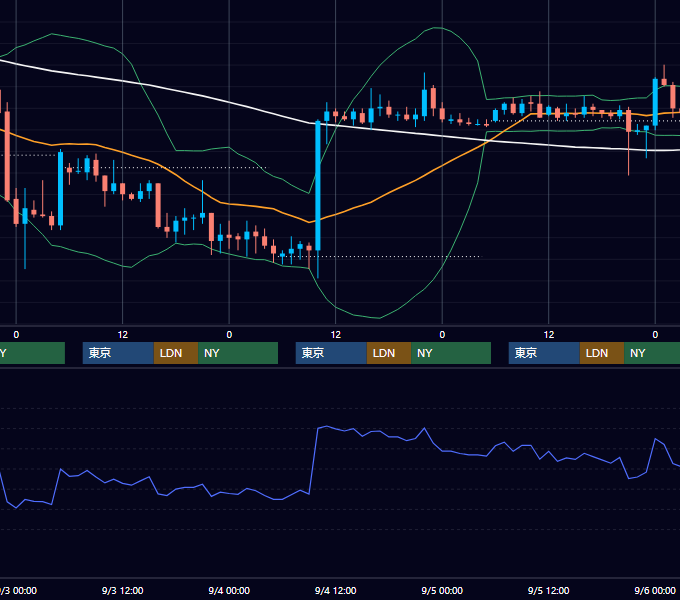
Task: Select the LDN session block on 9/4
Action: click(389, 353)
